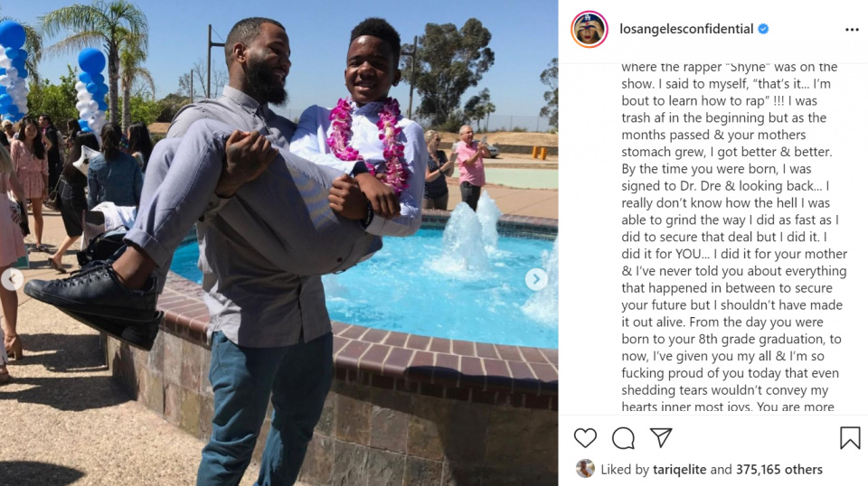Share post using the paper plane icon
The image size is (868, 486).
click(x=661, y=437)
